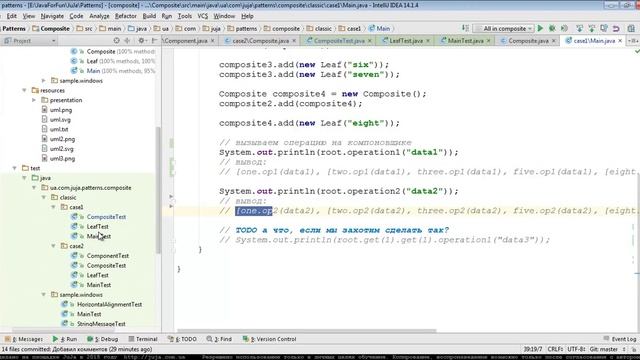
Task: Open the Edit menu
Action: point(11,16)
